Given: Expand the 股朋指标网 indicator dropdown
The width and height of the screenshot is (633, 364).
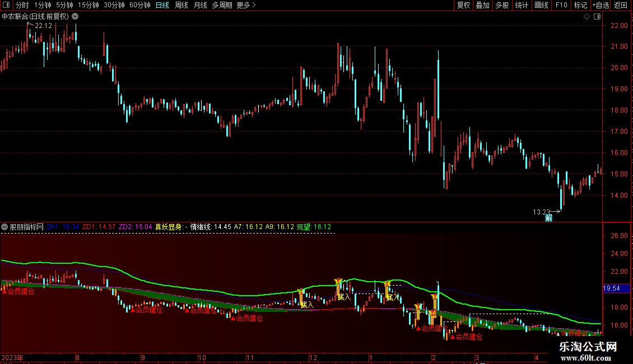Looking at the screenshot, I should click(4, 227).
